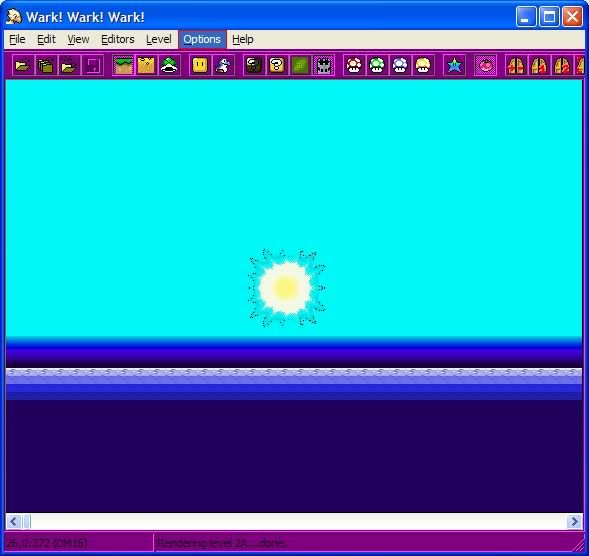Select the red mushroom icon

[x=354, y=65]
